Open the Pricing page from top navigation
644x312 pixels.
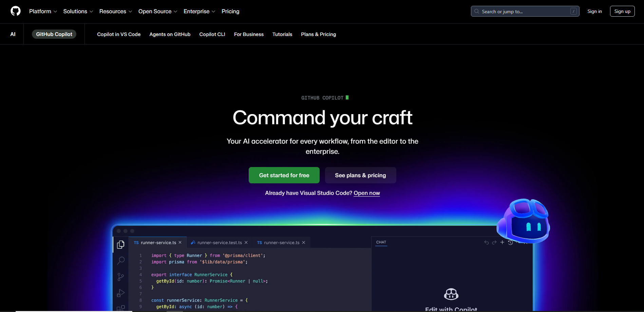(x=230, y=11)
